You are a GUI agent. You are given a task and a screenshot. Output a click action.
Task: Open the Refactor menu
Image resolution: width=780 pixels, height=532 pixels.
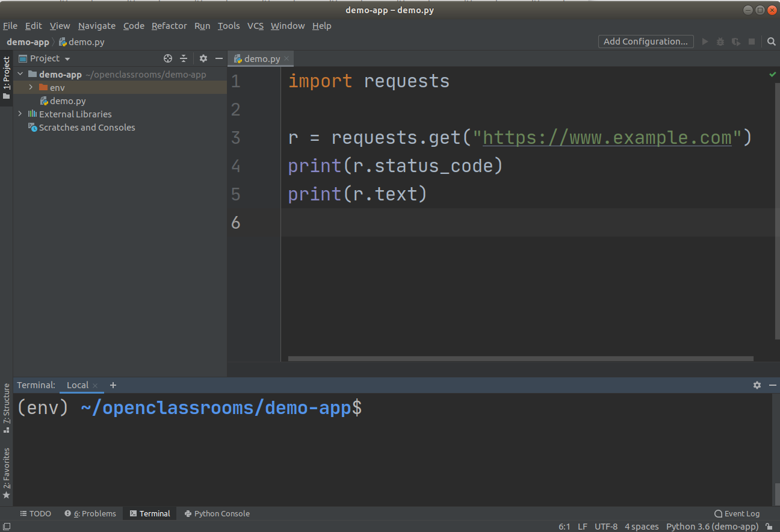(169, 26)
